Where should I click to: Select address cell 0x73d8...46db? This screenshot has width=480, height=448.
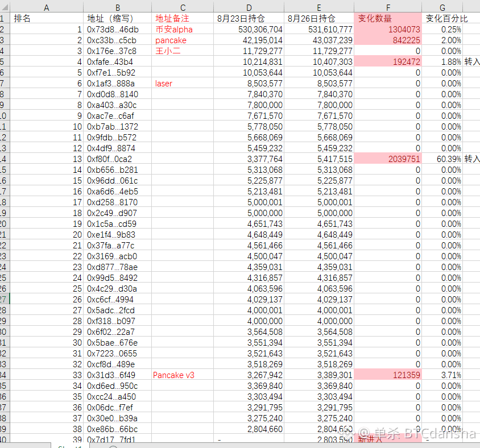(118, 30)
